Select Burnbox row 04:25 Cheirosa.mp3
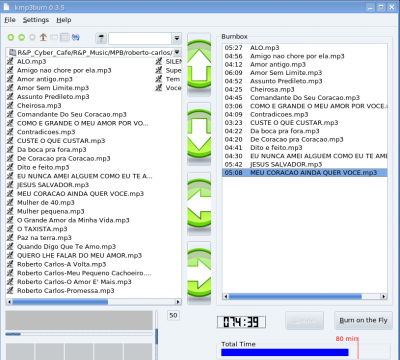 pos(305,89)
